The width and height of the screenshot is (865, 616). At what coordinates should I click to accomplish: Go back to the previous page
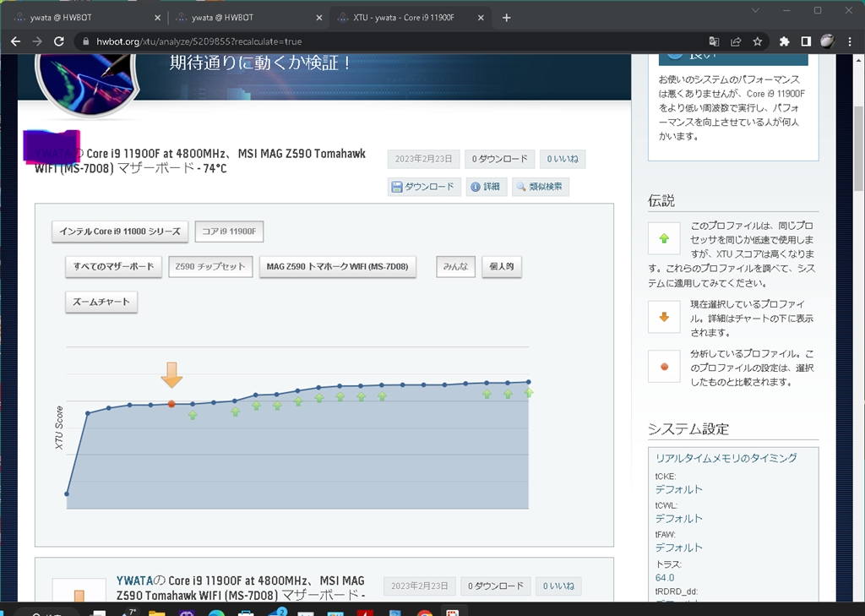pos(15,41)
